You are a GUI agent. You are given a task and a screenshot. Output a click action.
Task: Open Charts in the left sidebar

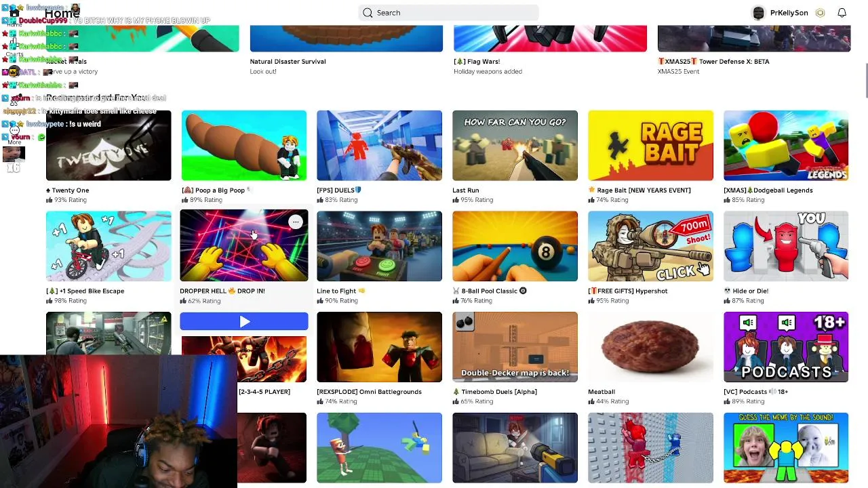14,47
